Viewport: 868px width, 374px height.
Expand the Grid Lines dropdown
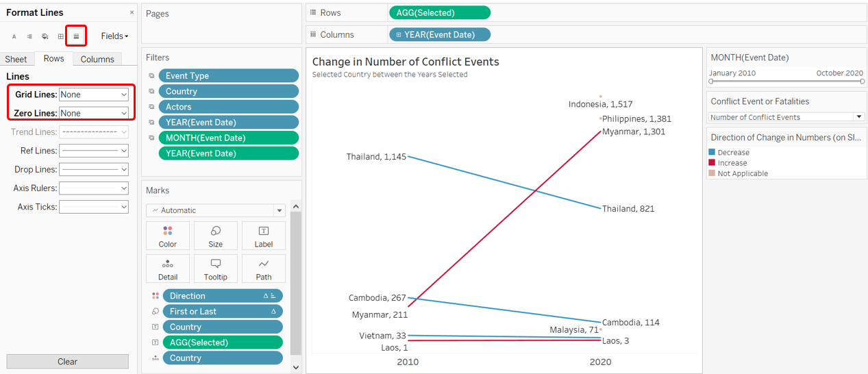[94, 95]
